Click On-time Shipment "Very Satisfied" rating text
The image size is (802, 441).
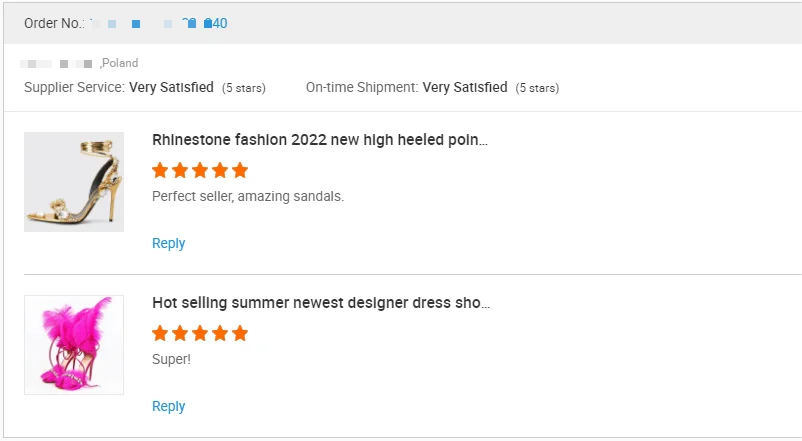click(465, 87)
